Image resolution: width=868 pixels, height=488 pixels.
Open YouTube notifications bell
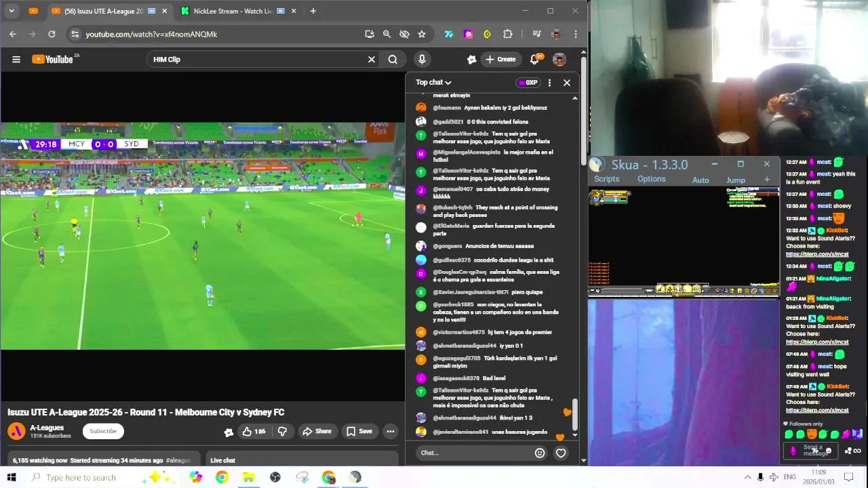534,60
